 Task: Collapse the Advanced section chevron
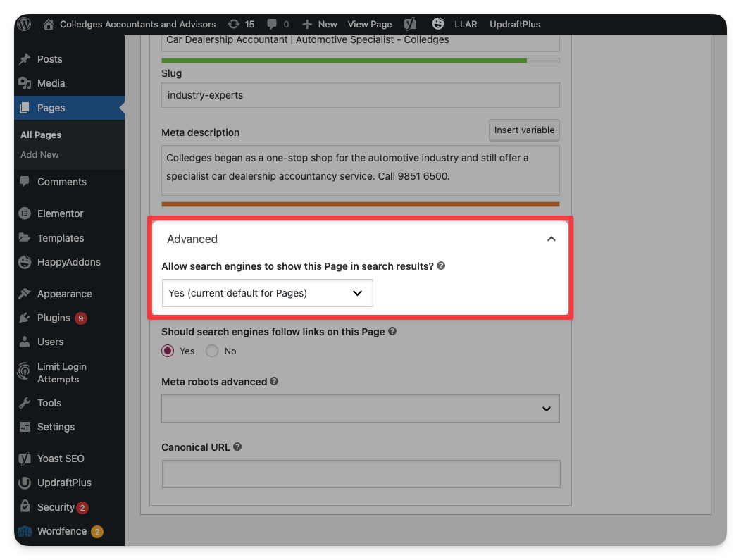pyautogui.click(x=552, y=239)
